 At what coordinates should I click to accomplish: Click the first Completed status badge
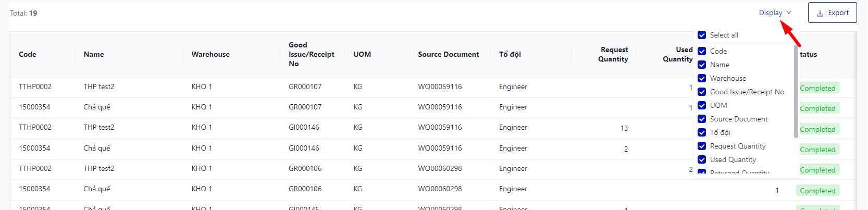coord(817,88)
